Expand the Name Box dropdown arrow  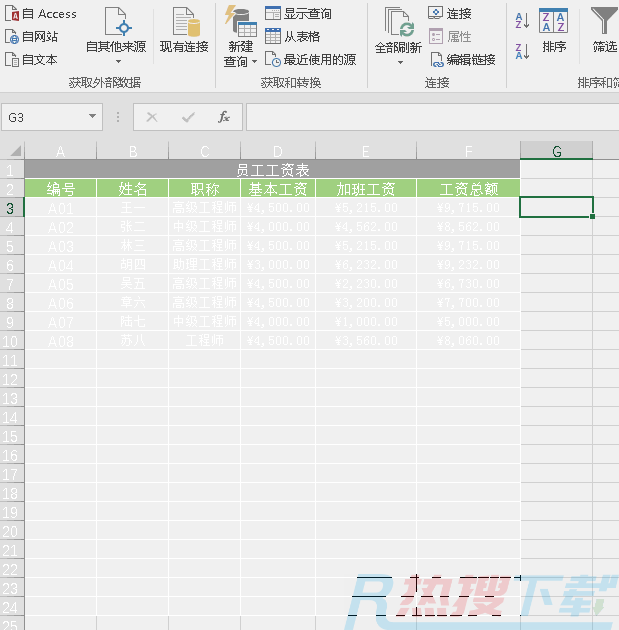(92, 117)
